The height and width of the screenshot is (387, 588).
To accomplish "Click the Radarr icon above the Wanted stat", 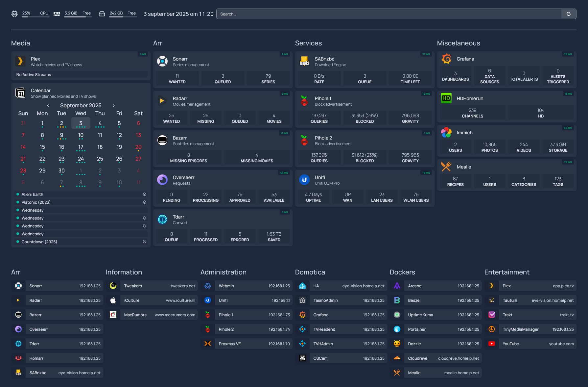I will point(162,101).
